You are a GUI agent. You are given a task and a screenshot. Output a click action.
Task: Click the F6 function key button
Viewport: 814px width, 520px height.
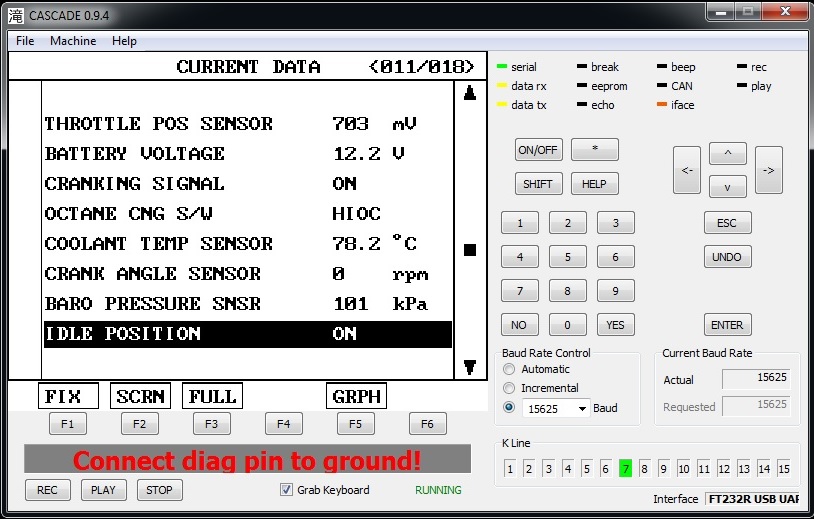[x=428, y=424]
